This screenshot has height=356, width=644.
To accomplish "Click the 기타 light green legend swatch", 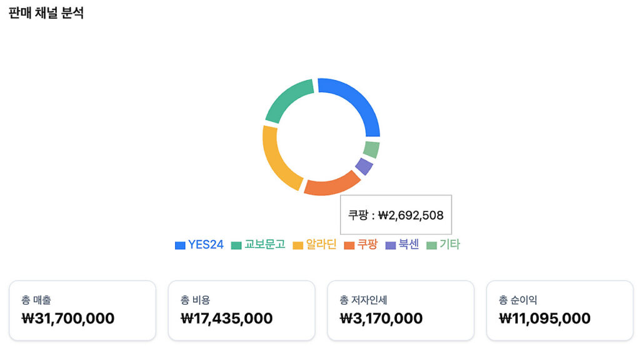I will (x=431, y=245).
